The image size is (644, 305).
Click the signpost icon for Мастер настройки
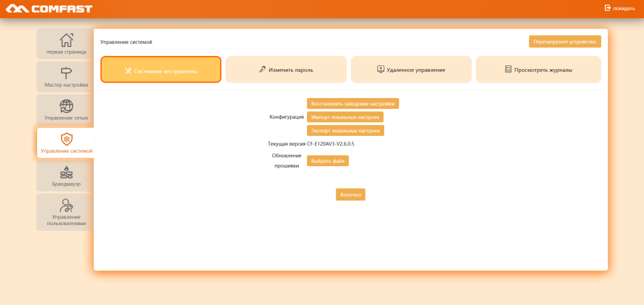(x=66, y=72)
